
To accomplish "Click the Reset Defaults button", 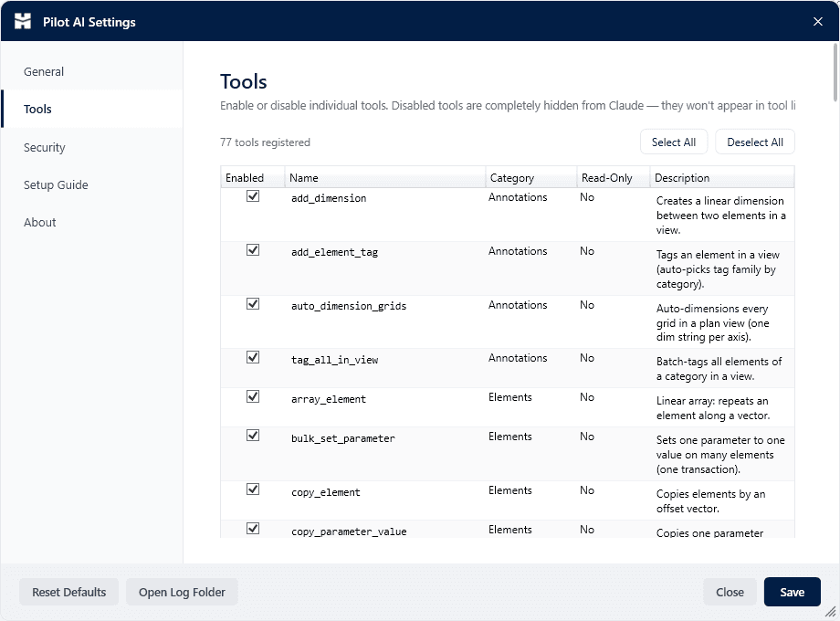I will 69,592.
